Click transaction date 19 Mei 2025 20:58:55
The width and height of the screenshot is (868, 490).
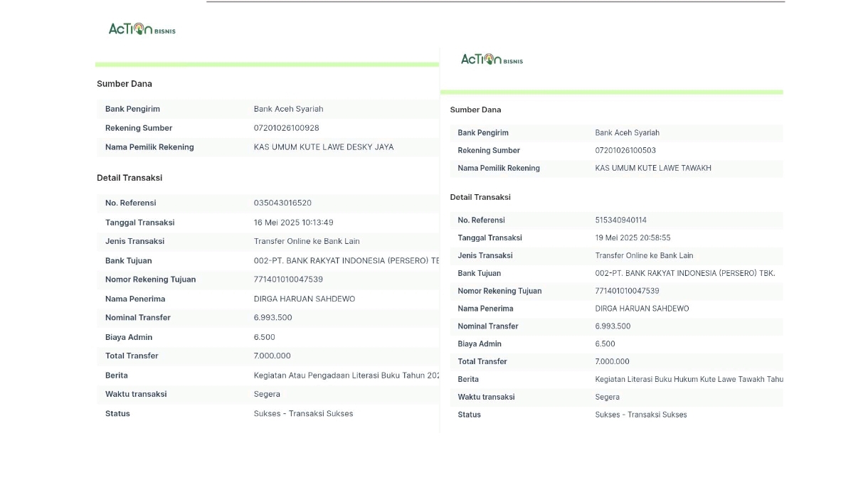tap(633, 238)
